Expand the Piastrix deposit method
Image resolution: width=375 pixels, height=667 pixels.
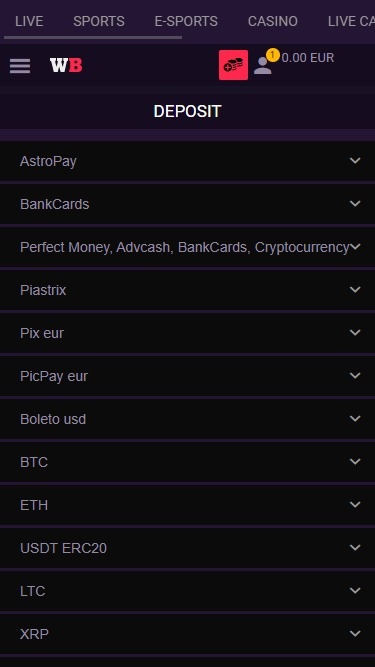(x=188, y=290)
